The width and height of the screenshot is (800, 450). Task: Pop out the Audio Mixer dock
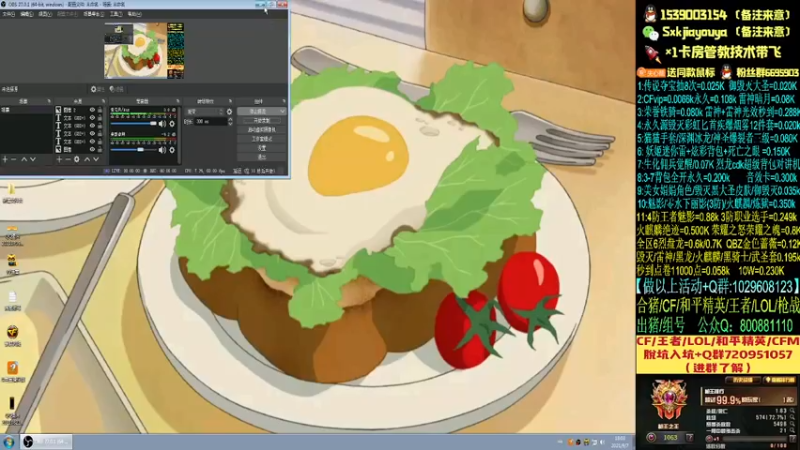[x=178, y=102]
